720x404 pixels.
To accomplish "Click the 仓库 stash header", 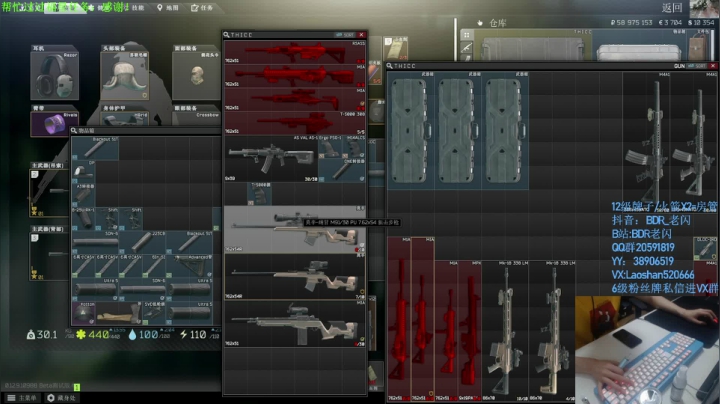I will click(x=498, y=23).
